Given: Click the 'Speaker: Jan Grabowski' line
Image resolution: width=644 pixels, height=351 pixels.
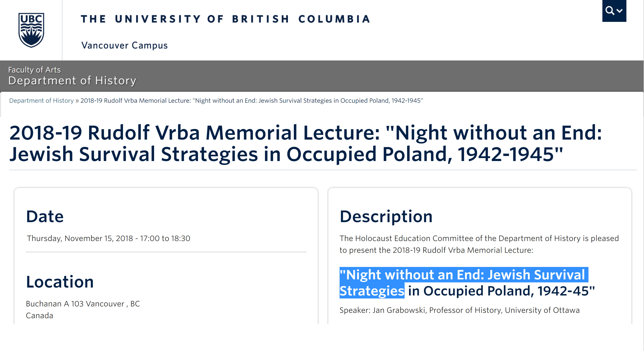Looking at the screenshot, I should click(x=460, y=310).
